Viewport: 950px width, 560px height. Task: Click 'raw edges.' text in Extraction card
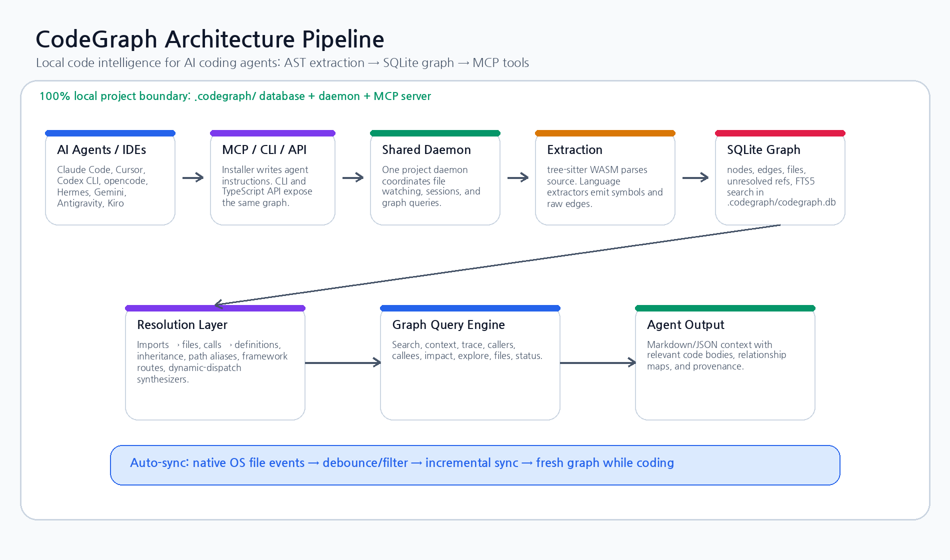[569, 204]
